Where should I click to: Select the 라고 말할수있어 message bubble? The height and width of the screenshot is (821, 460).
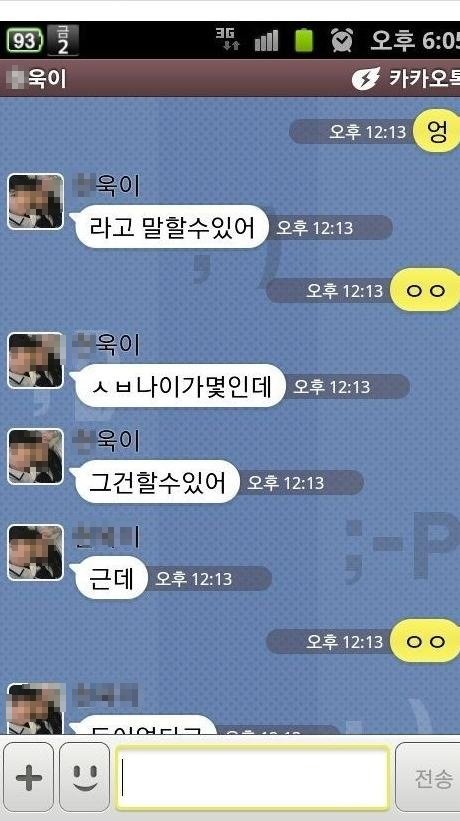tap(172, 227)
